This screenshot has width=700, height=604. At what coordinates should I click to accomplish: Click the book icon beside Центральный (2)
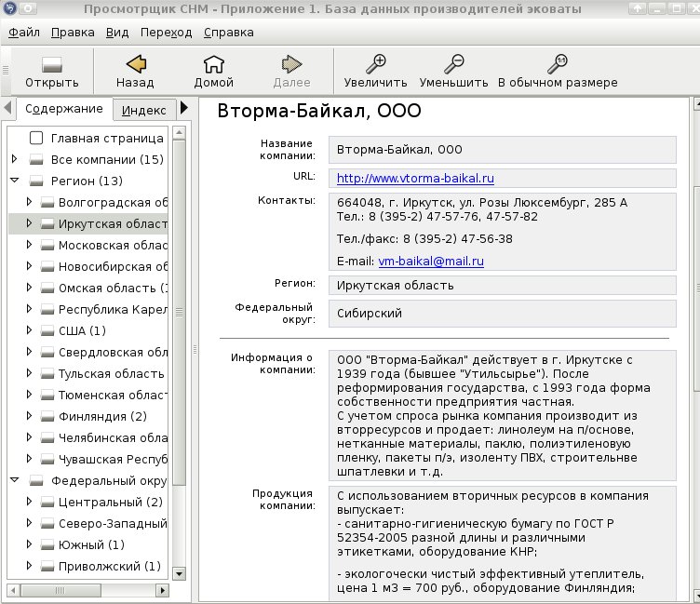click(47, 503)
